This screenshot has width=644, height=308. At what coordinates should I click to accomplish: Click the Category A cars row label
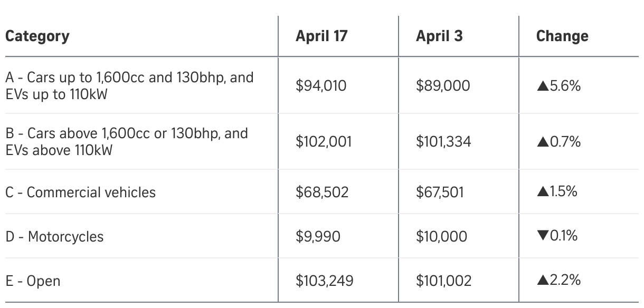point(129,86)
